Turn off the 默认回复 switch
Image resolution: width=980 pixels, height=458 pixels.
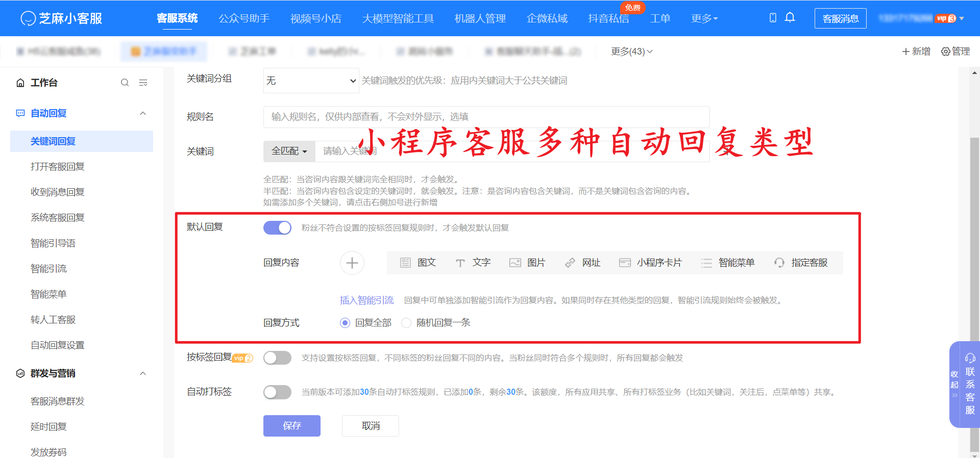(x=277, y=227)
